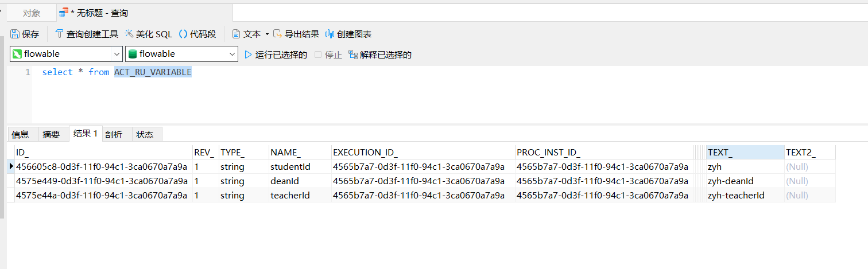Image resolution: width=868 pixels, height=269 pixels.
Task: Click inside the SQL editor line 1
Action: 287,72
